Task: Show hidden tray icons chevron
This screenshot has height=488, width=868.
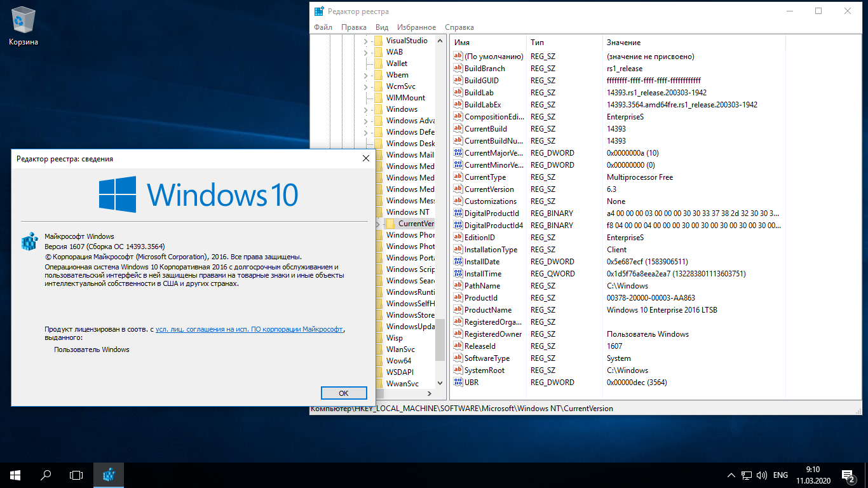Action: coord(731,475)
